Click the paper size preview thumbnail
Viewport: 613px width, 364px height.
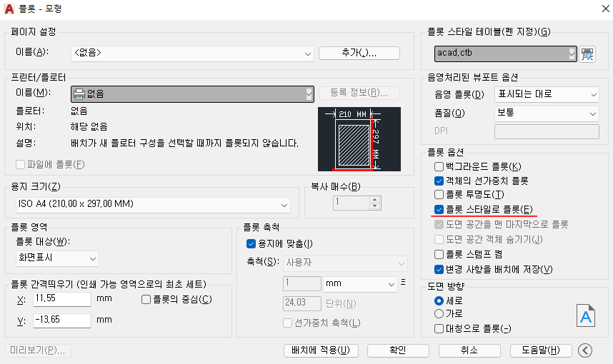coord(359,139)
